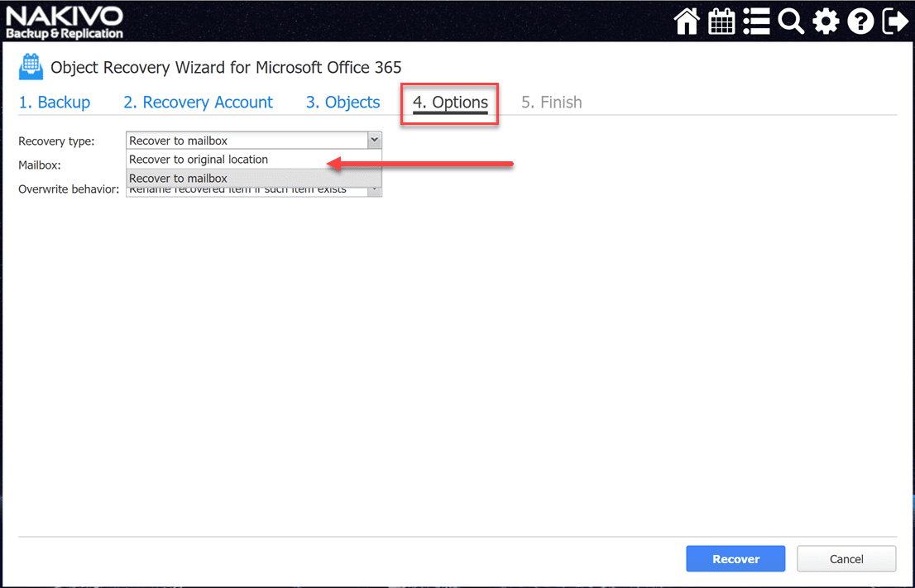Image resolution: width=915 pixels, height=588 pixels.
Task: Click the Object Recovery Wizard title text
Action: 226,67
